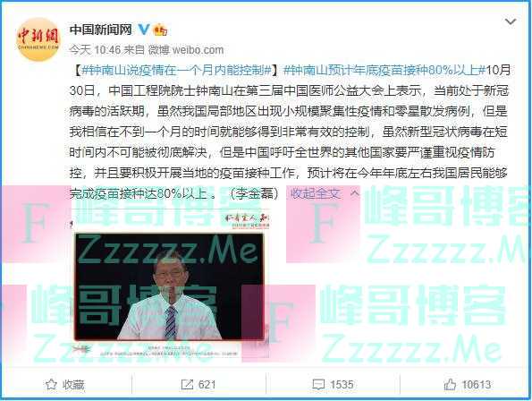Click the 收藏 favorite label
The image size is (532, 401).
(73, 385)
